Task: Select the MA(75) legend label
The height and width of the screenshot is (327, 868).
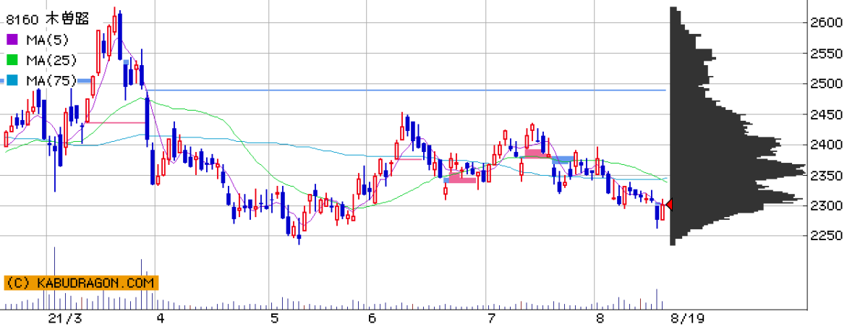Action: pyautogui.click(x=50, y=80)
